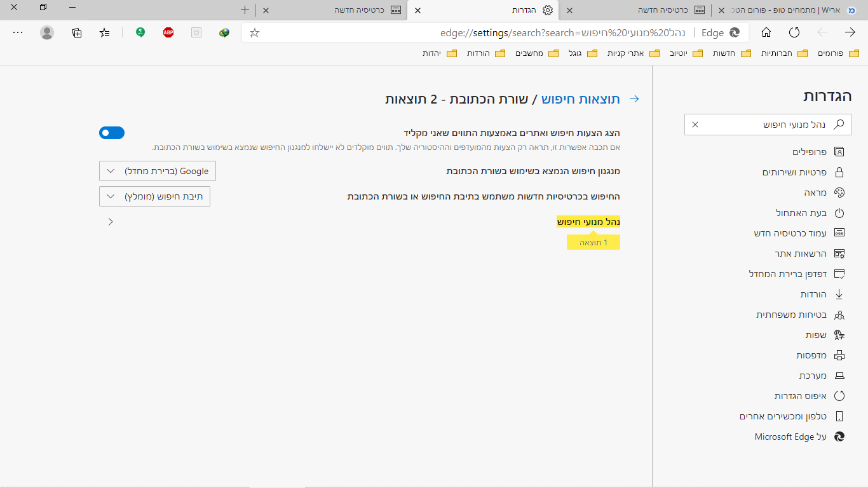Click the download arrow icon beside הורדות
Screen dimensions: 868x488
839,294
